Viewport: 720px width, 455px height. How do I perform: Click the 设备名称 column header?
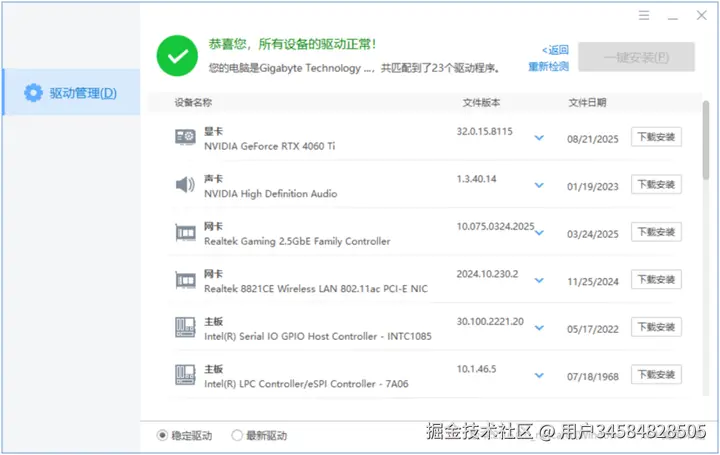(193, 102)
